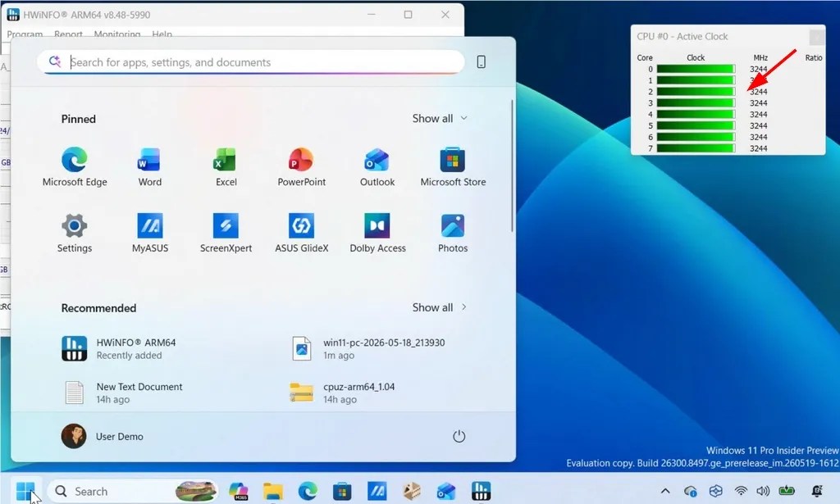
Task: Open the notification bell in the tray
Action: pyautogui.click(x=817, y=491)
